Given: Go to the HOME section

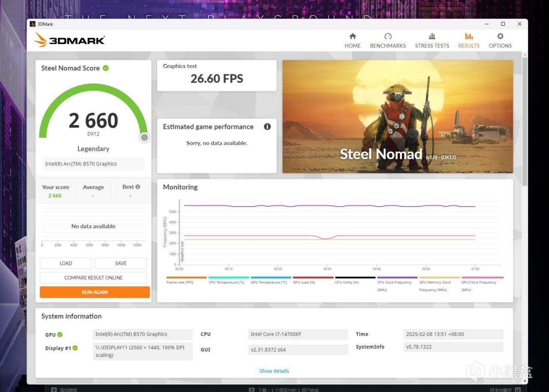Looking at the screenshot, I should pyautogui.click(x=353, y=41).
